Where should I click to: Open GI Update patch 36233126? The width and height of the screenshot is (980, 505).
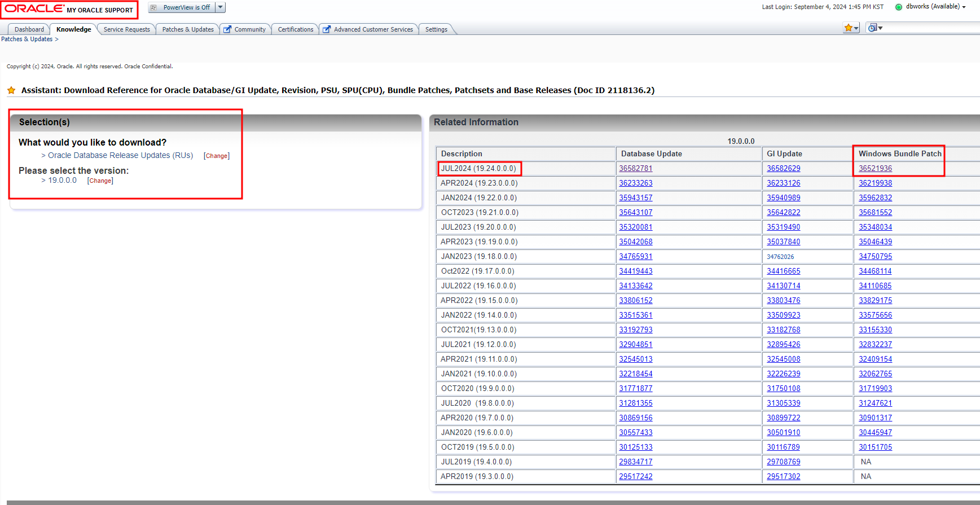pos(783,183)
